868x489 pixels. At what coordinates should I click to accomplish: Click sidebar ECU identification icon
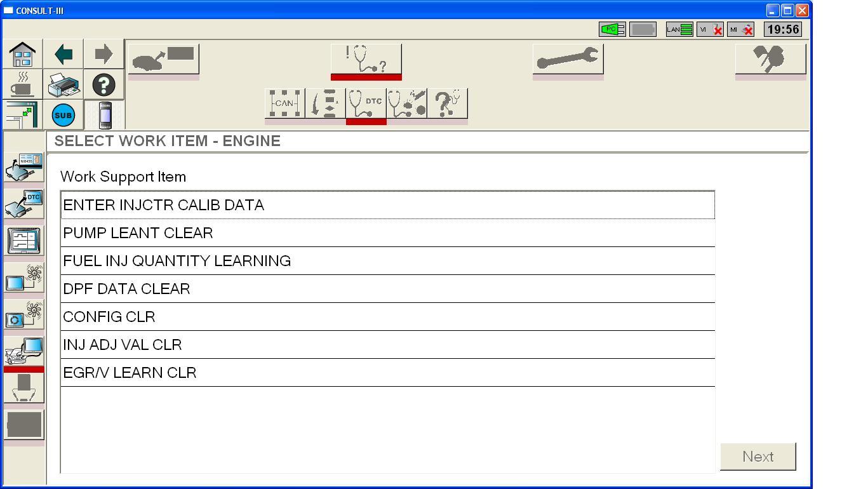23,167
